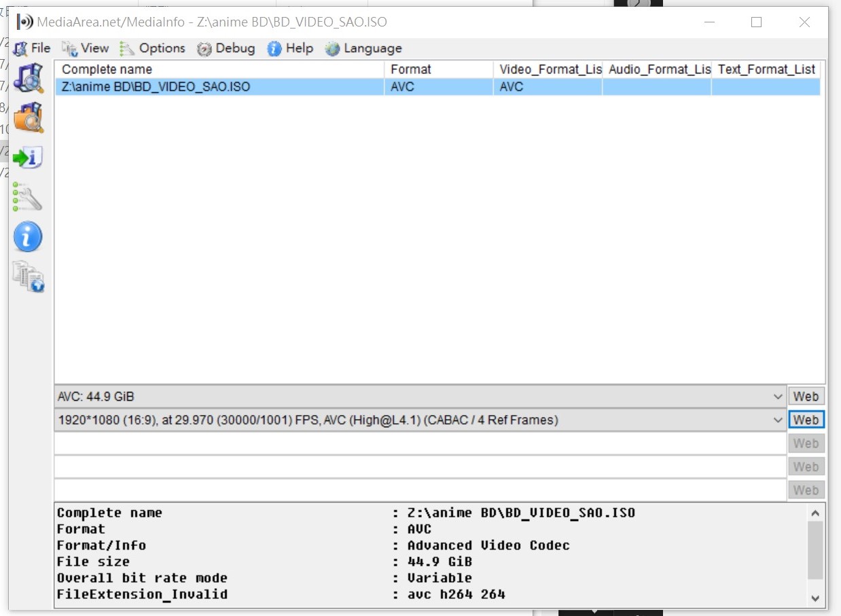Viewport: 841px width, 616px height.
Task: Maximize the MediaInfo window
Action: (x=756, y=22)
